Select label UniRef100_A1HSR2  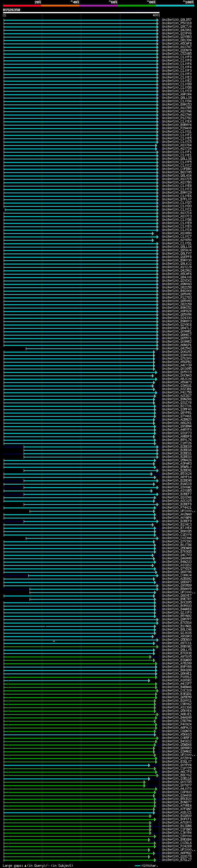pyautogui.click(x=177, y=680)
